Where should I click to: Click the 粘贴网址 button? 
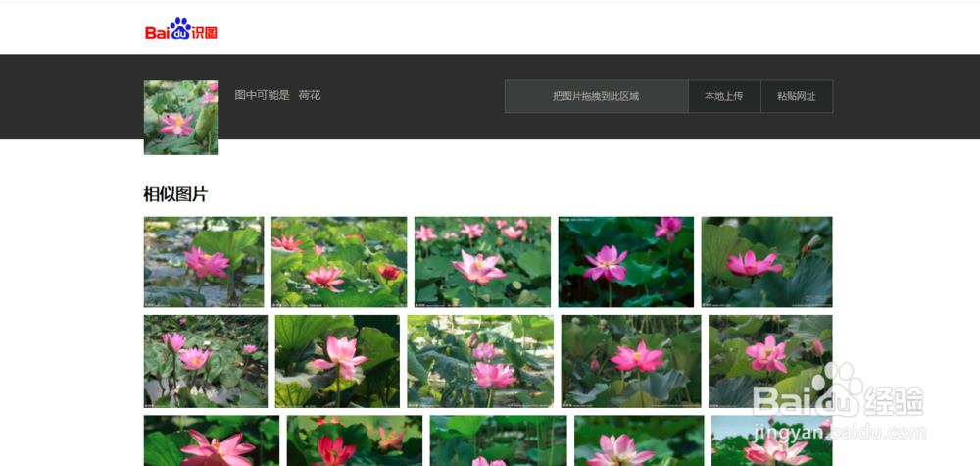point(797,96)
